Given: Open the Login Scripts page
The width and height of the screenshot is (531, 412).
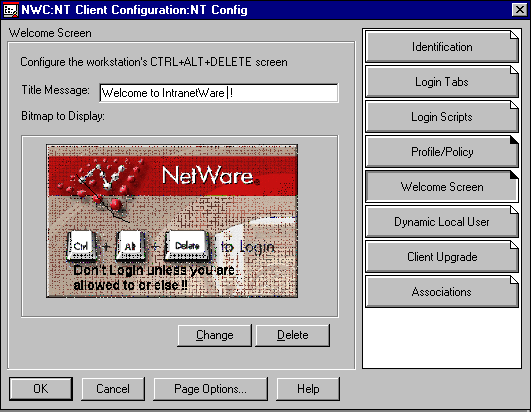Looking at the screenshot, I should click(442, 117).
